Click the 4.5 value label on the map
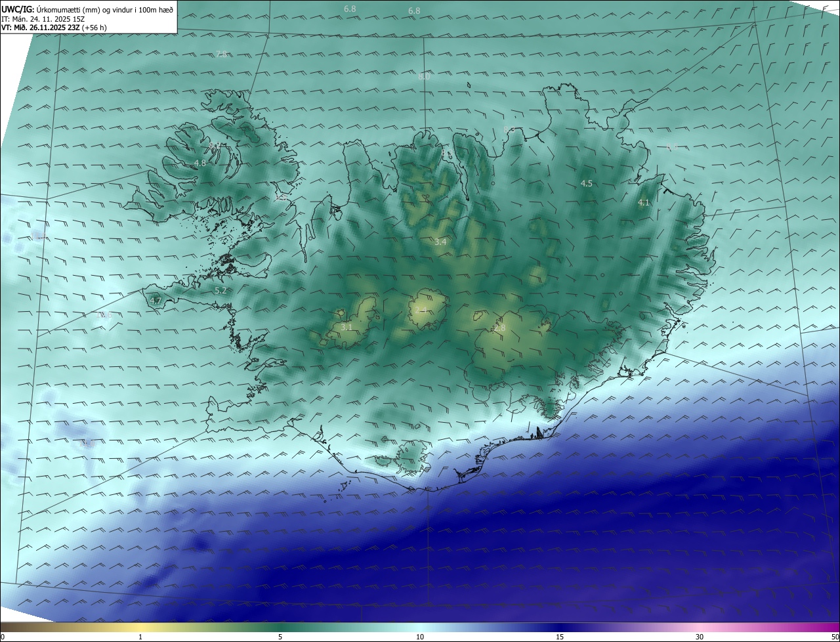Image resolution: width=840 pixels, height=642 pixels. point(587,183)
